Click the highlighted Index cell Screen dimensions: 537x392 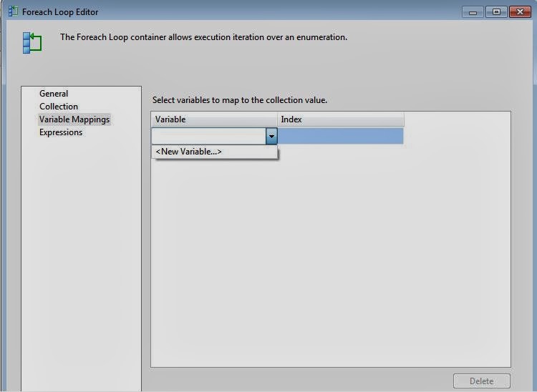pos(340,136)
